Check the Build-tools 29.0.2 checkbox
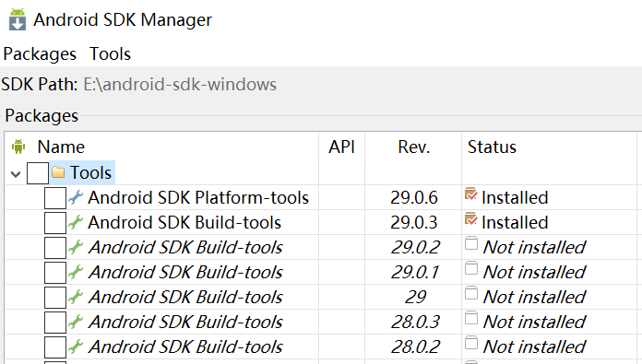642x364 pixels. click(x=55, y=248)
